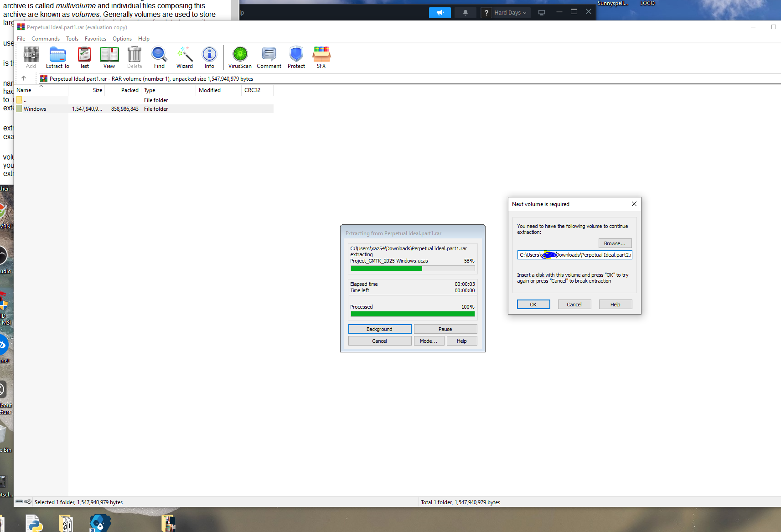Go up one level with the arrow
The width and height of the screenshot is (781, 532).
coord(24,78)
